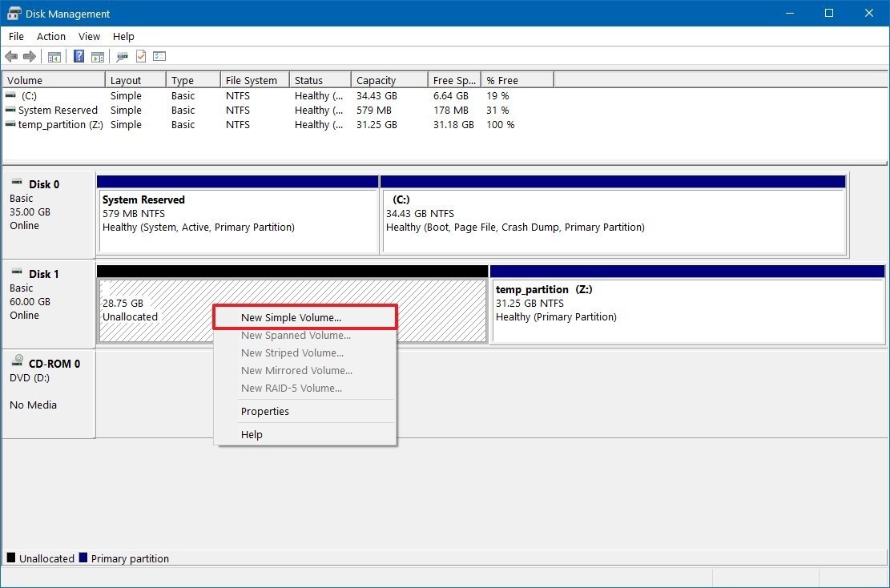The height and width of the screenshot is (588, 890).
Task: Choose New Simple Volume from context menu
Action: coord(291,318)
